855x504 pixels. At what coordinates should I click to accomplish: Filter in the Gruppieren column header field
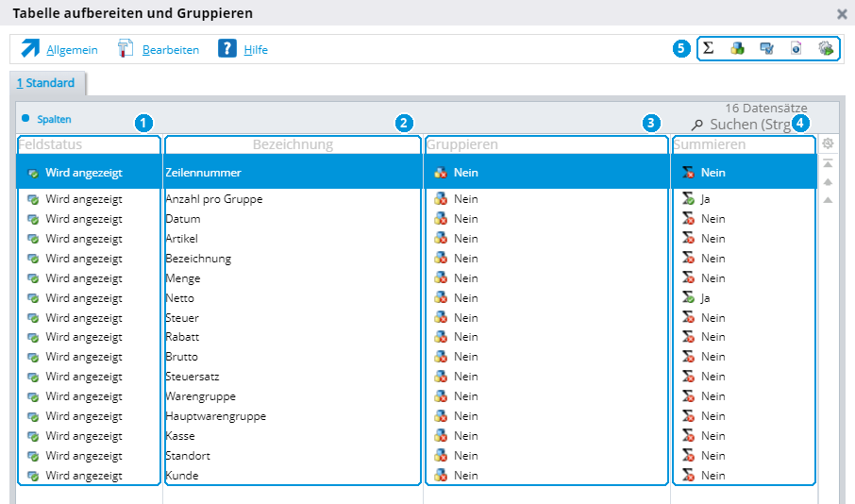[546, 144]
